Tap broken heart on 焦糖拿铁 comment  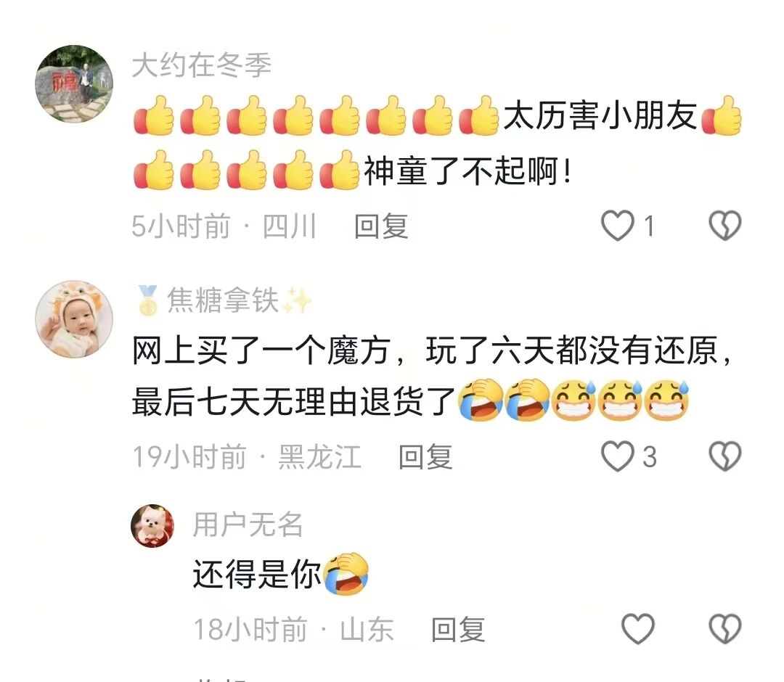pyautogui.click(x=725, y=456)
